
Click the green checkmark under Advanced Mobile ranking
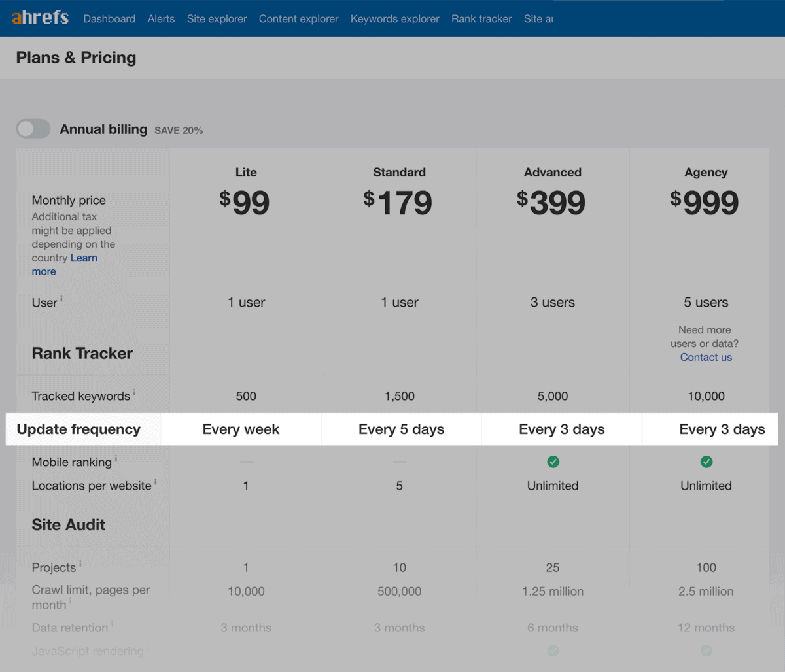point(553,462)
